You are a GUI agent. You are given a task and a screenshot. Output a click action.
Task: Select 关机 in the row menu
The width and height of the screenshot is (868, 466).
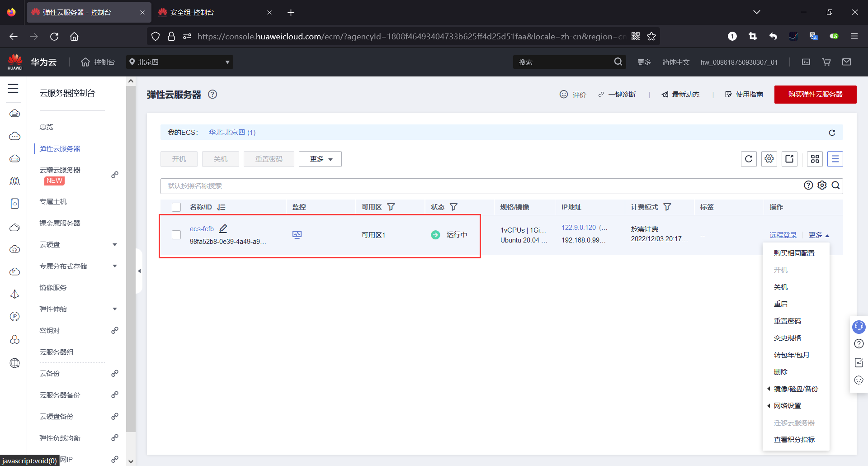(781, 287)
